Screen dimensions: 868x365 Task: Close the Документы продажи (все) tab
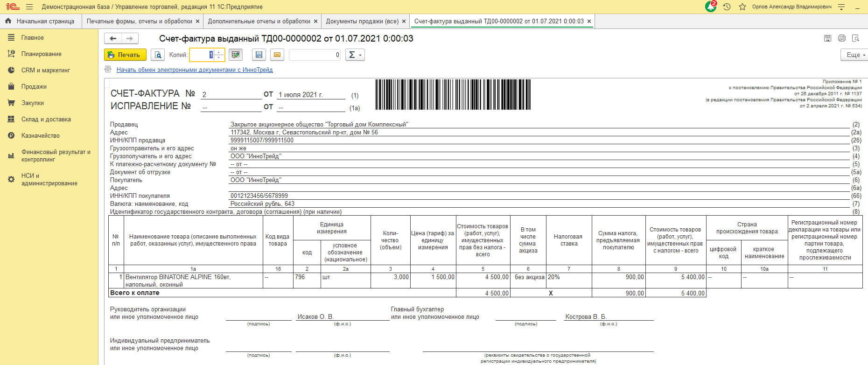pyautogui.click(x=404, y=21)
